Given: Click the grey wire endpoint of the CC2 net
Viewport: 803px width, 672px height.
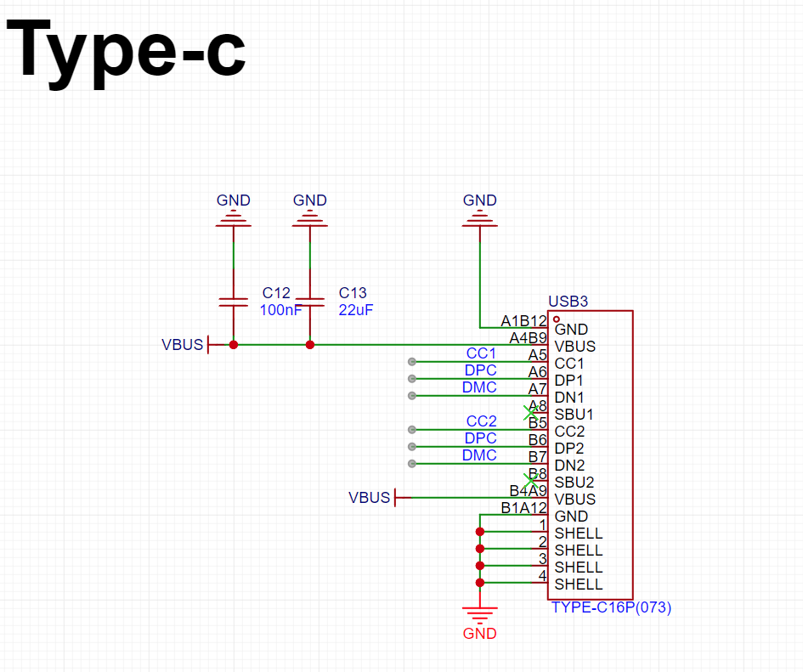Looking at the screenshot, I should [412, 430].
